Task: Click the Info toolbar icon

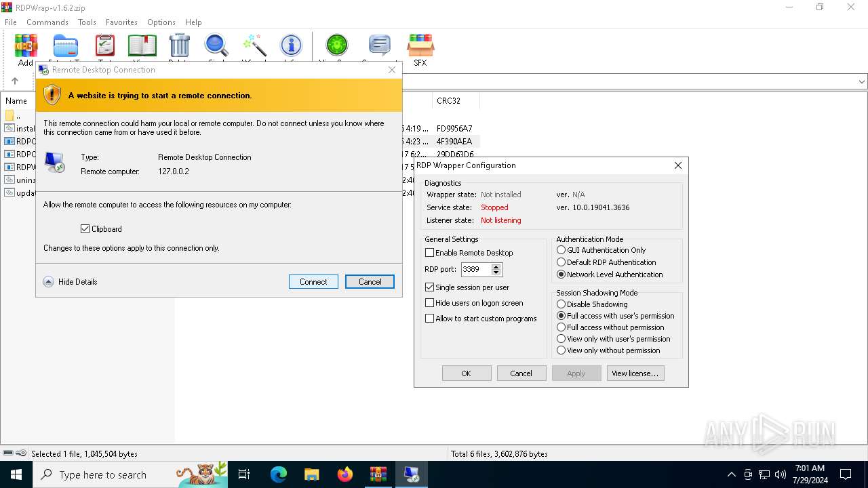Action: point(291,46)
